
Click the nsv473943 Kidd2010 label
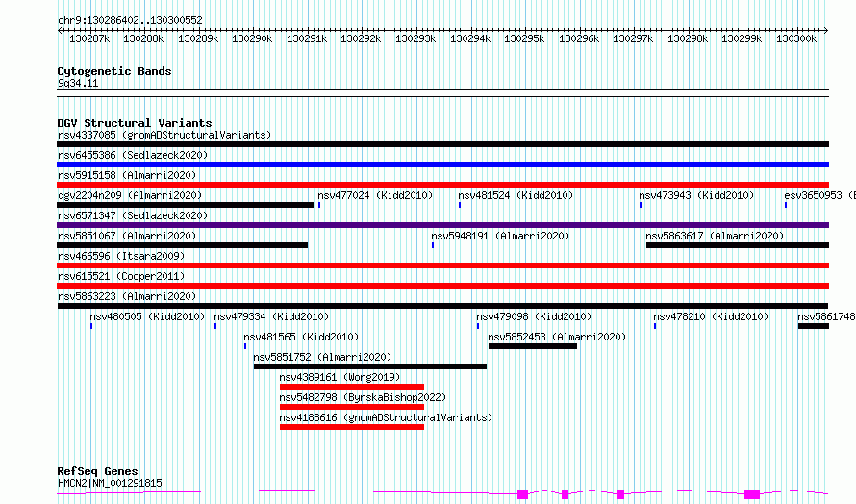pyautogui.click(x=696, y=195)
